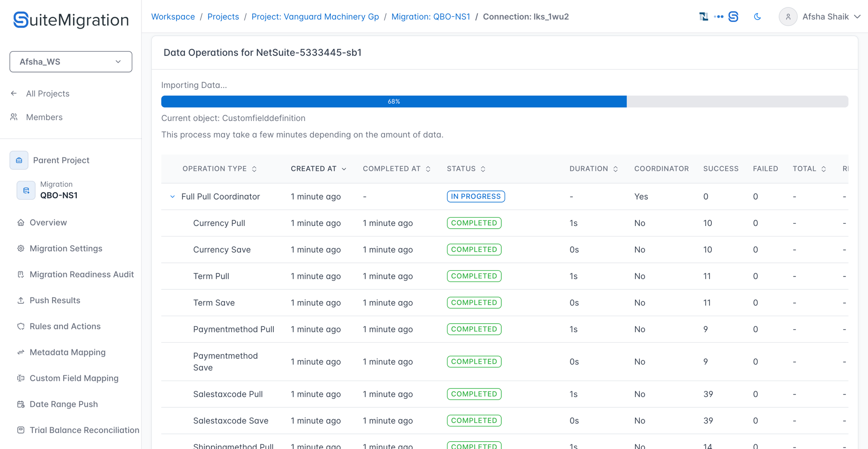
Task: Click the Overview home icon
Action: coord(21,223)
